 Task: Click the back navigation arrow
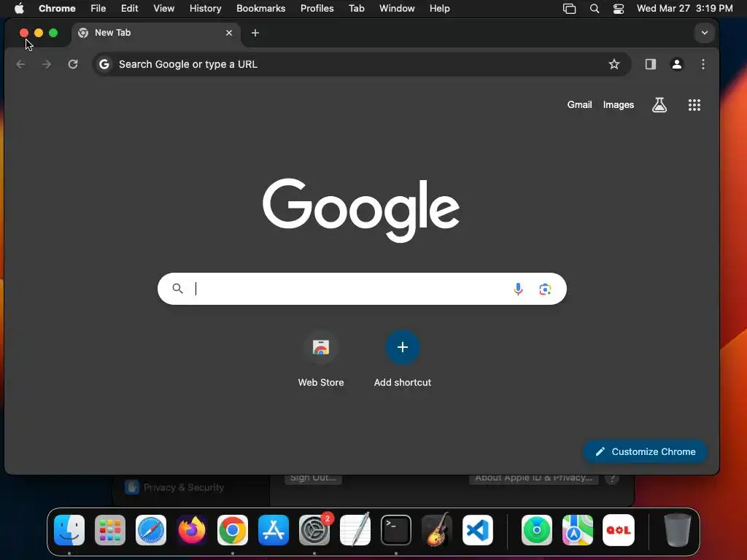pos(20,64)
